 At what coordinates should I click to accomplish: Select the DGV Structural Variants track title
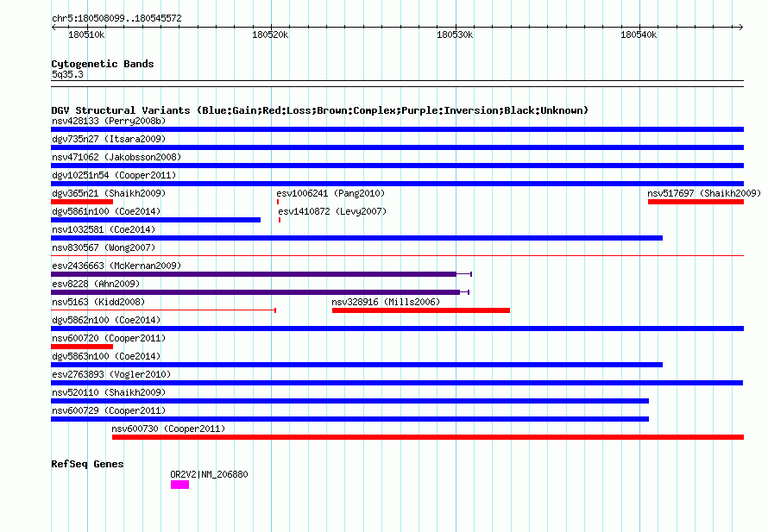click(x=320, y=110)
